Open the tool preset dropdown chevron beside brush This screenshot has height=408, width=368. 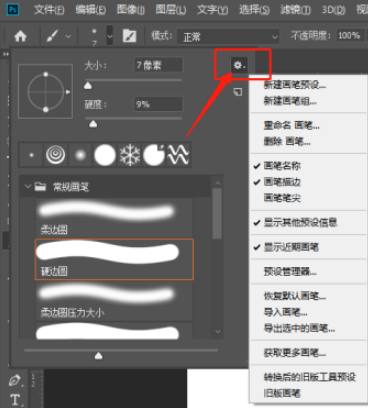pyautogui.click(x=68, y=36)
